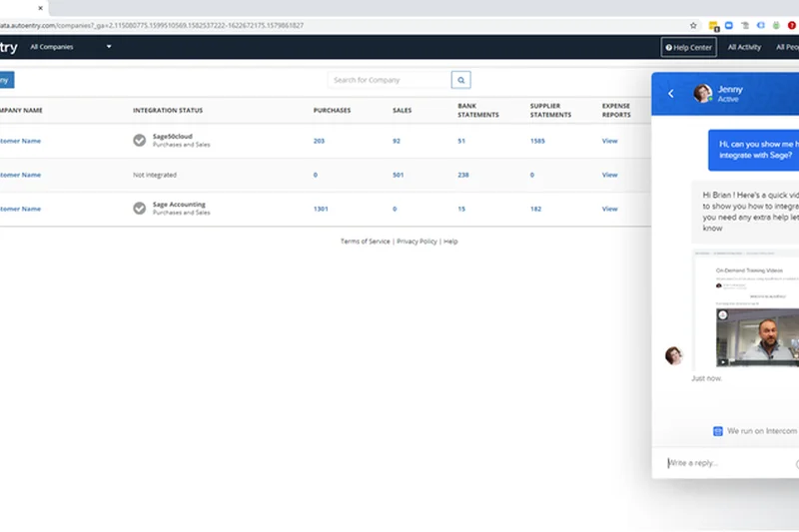The image size is (799, 532).
Task: Click the Write a reply field
Action: (724, 463)
